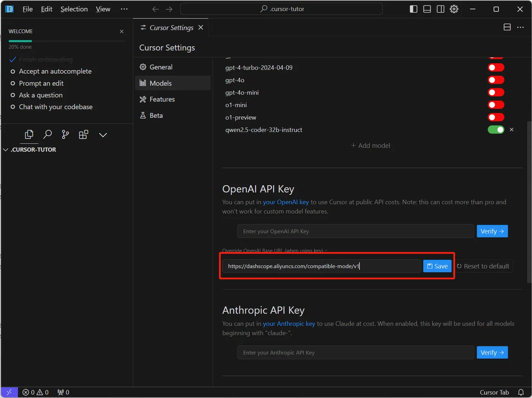The width and height of the screenshot is (532, 398).
Task: Open settings gear in title bar
Action: coord(454,9)
